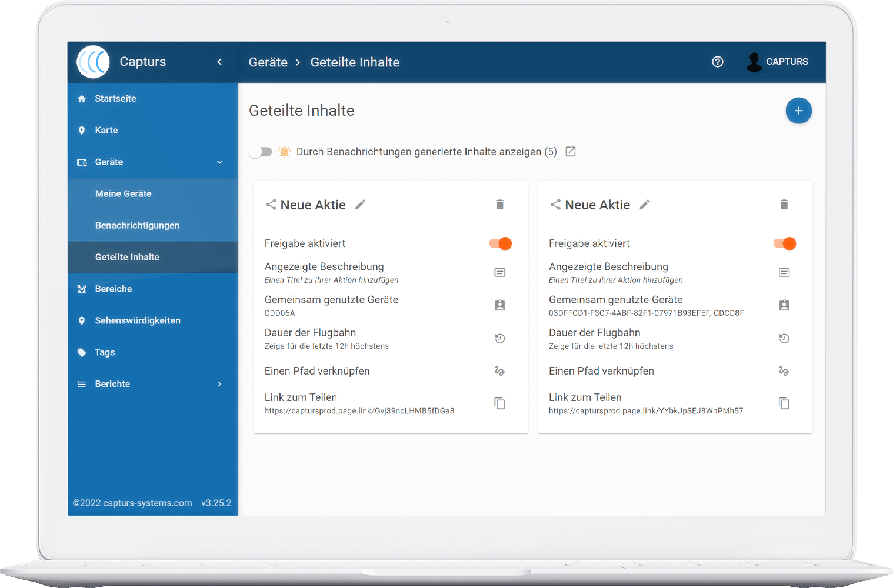Toggle Freigabe aktiviert on CDCD8F card
Viewport: 893px width, 588px height.
click(785, 243)
